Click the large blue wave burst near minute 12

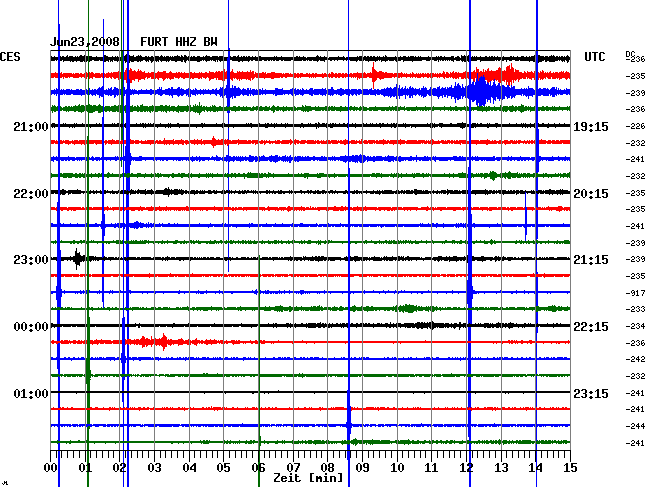tap(480, 92)
